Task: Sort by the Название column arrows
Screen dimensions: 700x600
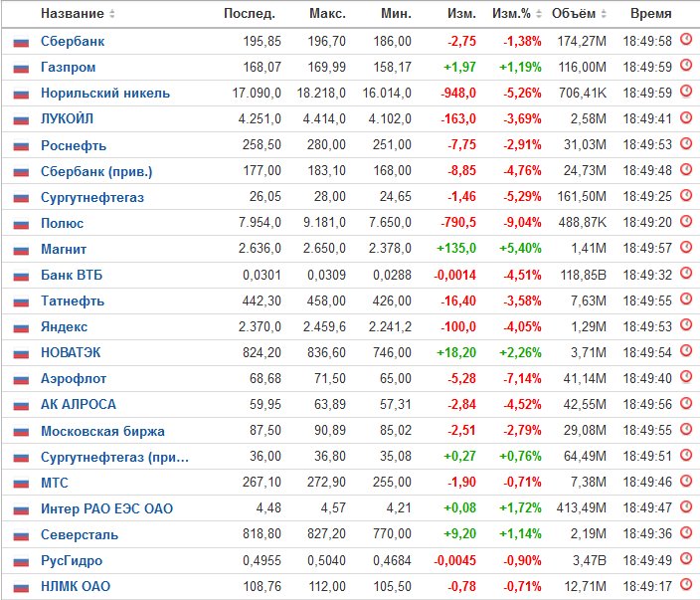Action: [112, 14]
